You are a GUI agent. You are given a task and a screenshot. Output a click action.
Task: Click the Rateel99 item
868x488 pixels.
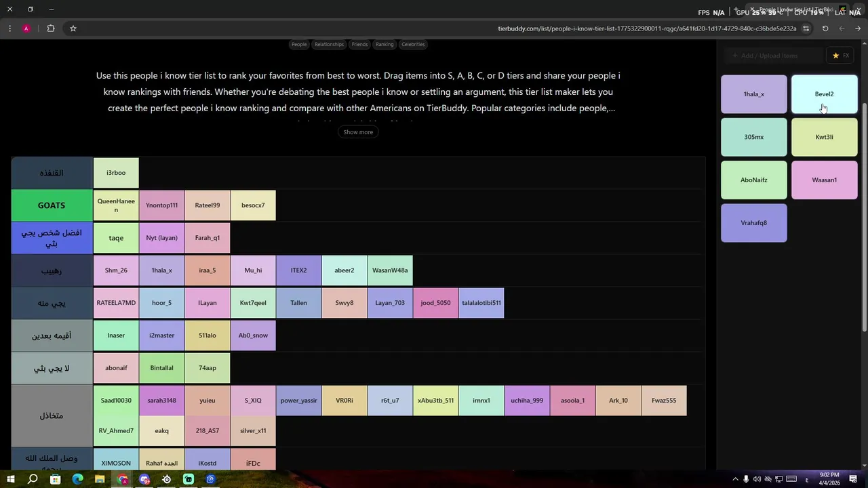[208, 205]
